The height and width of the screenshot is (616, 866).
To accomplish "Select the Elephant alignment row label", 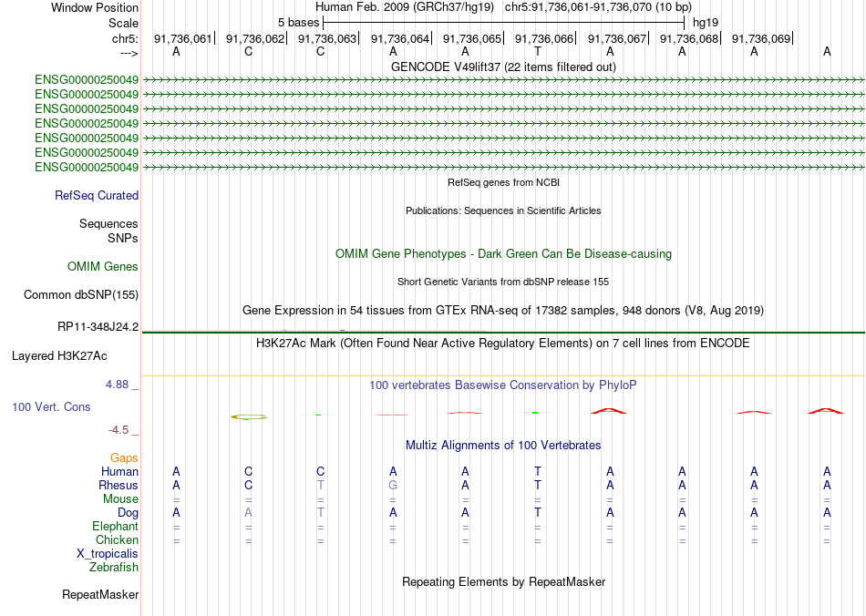I will point(115,526).
